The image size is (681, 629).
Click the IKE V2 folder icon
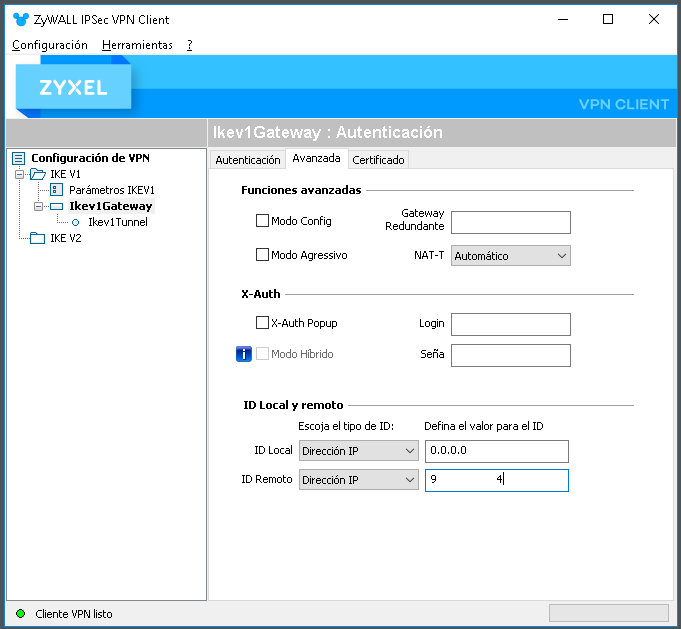click(37, 238)
